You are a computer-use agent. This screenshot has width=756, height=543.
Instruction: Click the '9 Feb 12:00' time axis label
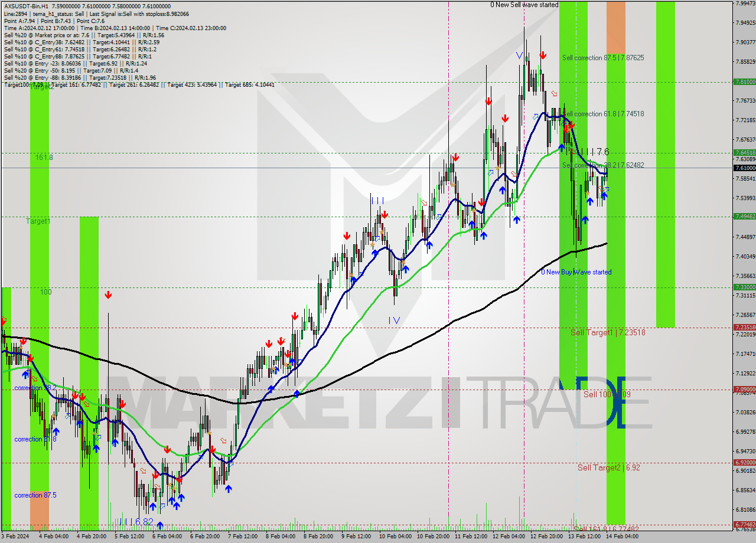click(x=356, y=537)
